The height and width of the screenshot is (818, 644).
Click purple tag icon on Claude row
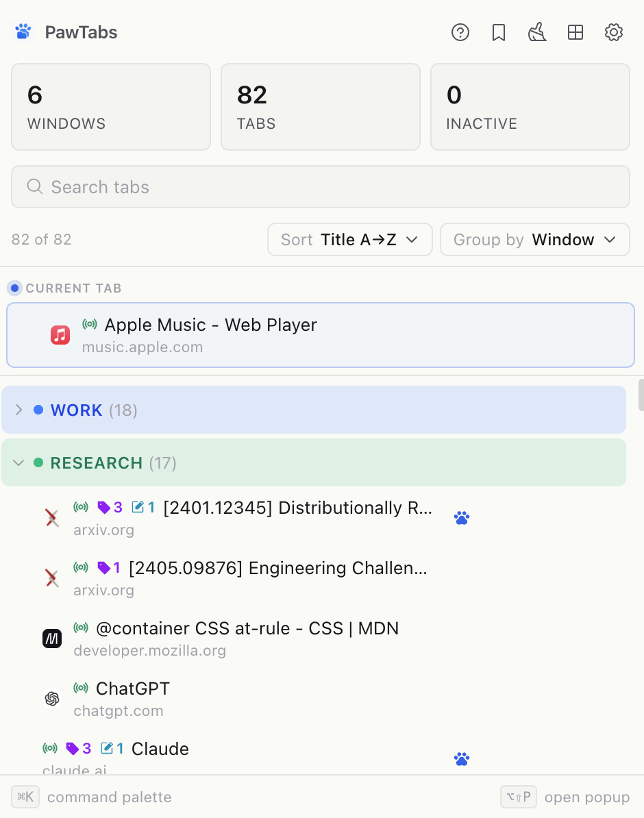pyautogui.click(x=73, y=749)
